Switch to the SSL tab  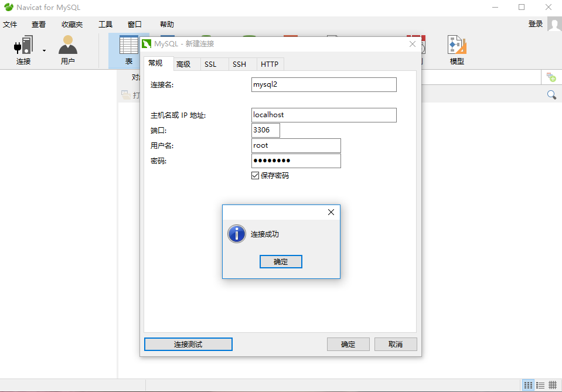tap(214, 64)
